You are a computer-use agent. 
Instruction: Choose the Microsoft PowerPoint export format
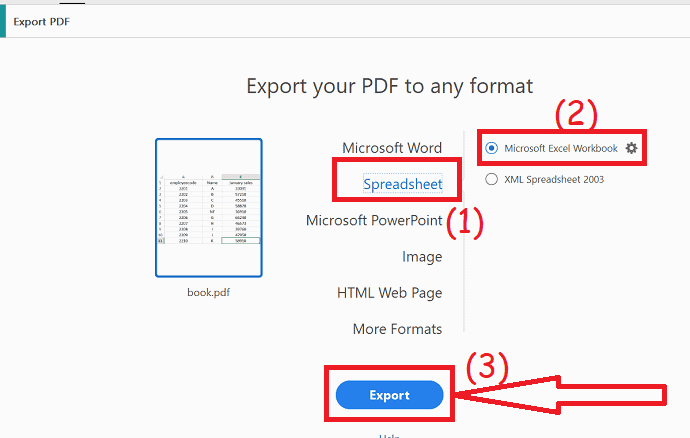tap(374, 220)
